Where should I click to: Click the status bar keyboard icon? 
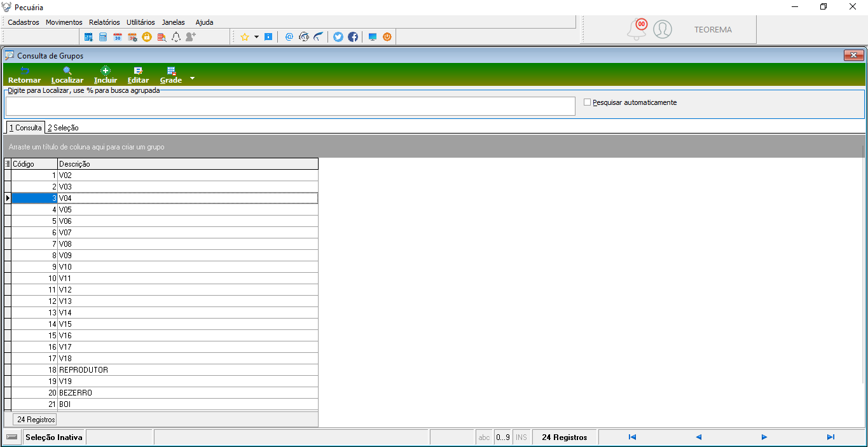(12, 437)
